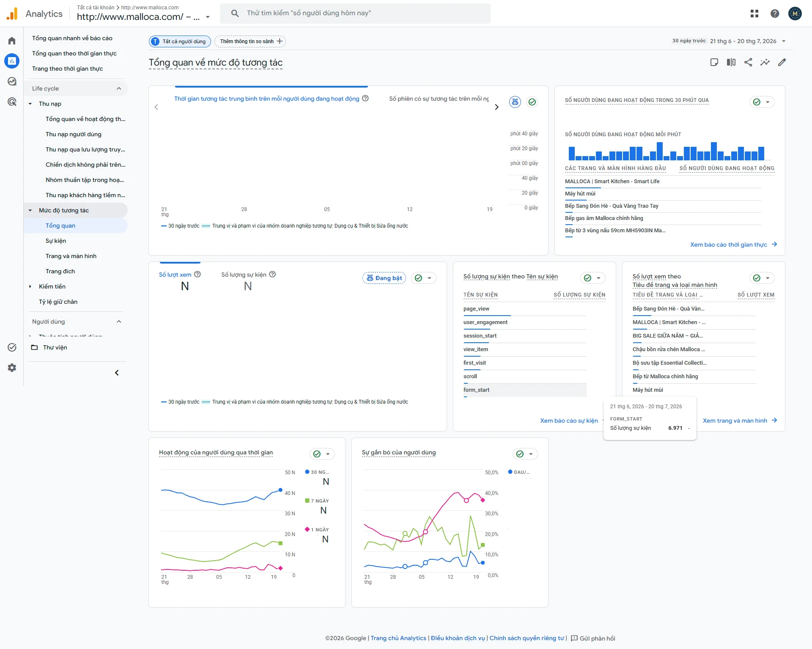This screenshot has width=812, height=649.
Task: Click help icon beside average engagement time tab
Action: (x=365, y=98)
